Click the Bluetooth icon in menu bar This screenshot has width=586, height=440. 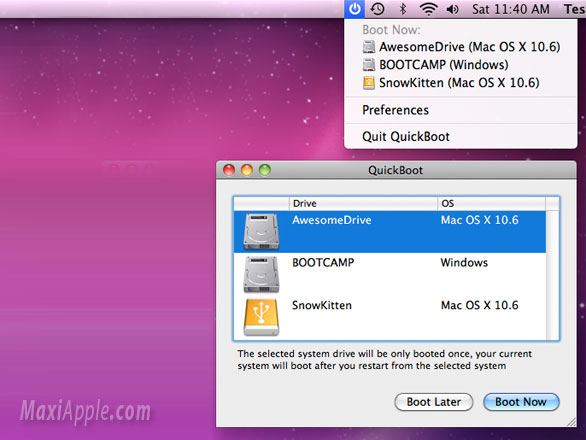pyautogui.click(x=403, y=9)
